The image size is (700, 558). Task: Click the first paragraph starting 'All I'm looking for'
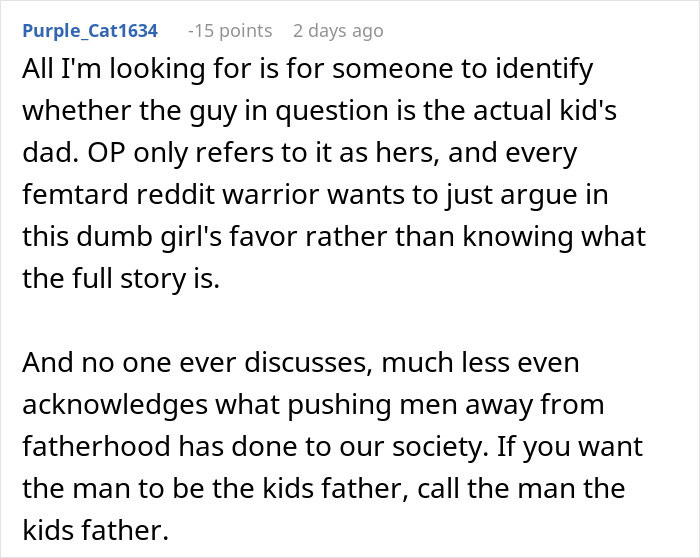pos(334,173)
